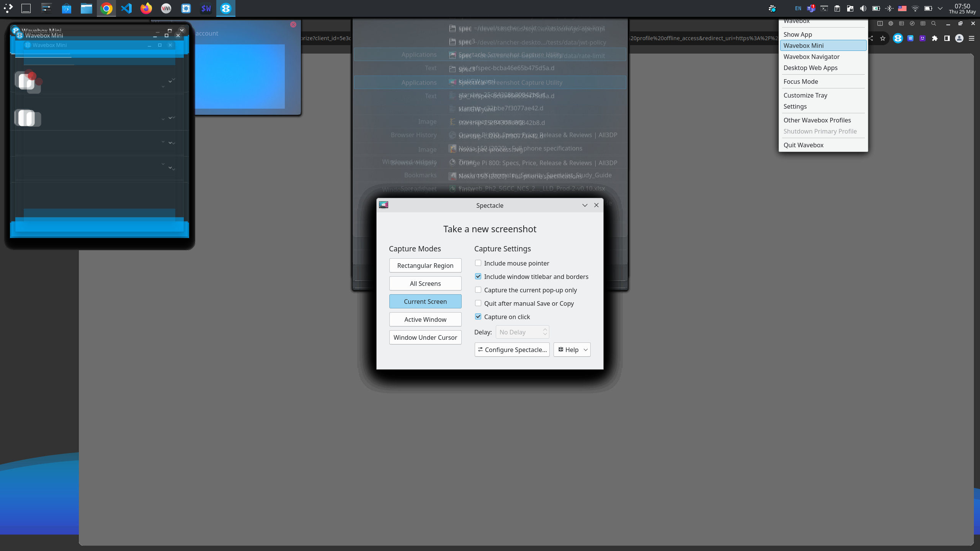The image size is (980, 551).
Task: Enable the Include mouse pointer checkbox
Action: (x=478, y=263)
